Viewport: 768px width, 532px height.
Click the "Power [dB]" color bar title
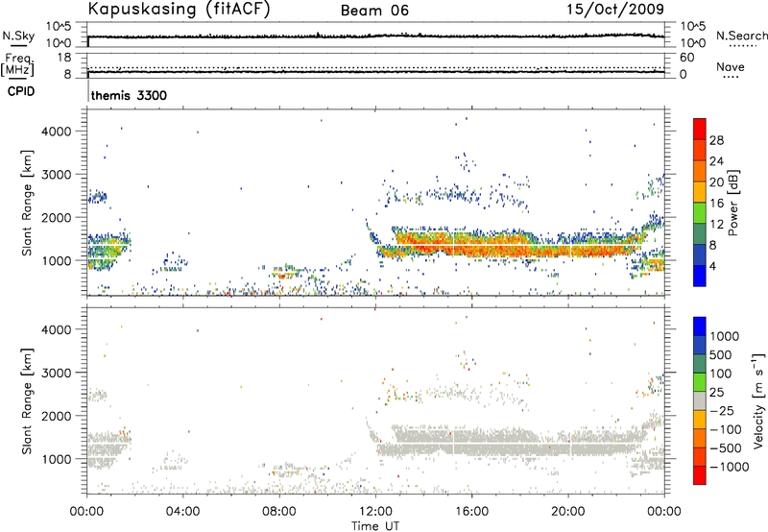pyautogui.click(x=733, y=203)
